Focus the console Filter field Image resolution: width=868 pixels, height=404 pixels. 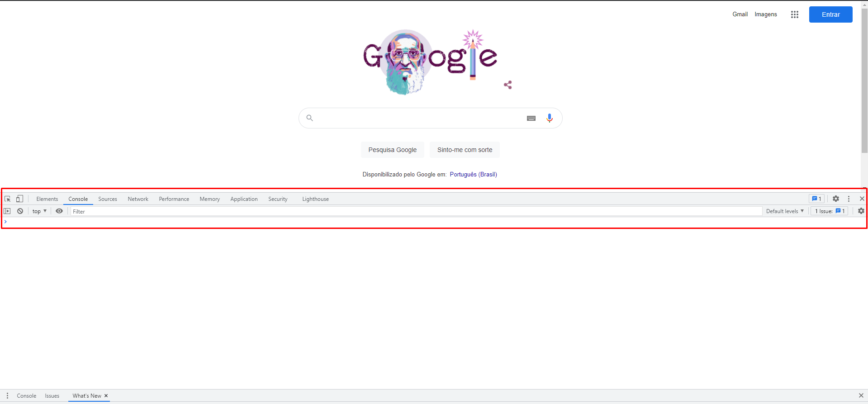pyautogui.click(x=416, y=211)
